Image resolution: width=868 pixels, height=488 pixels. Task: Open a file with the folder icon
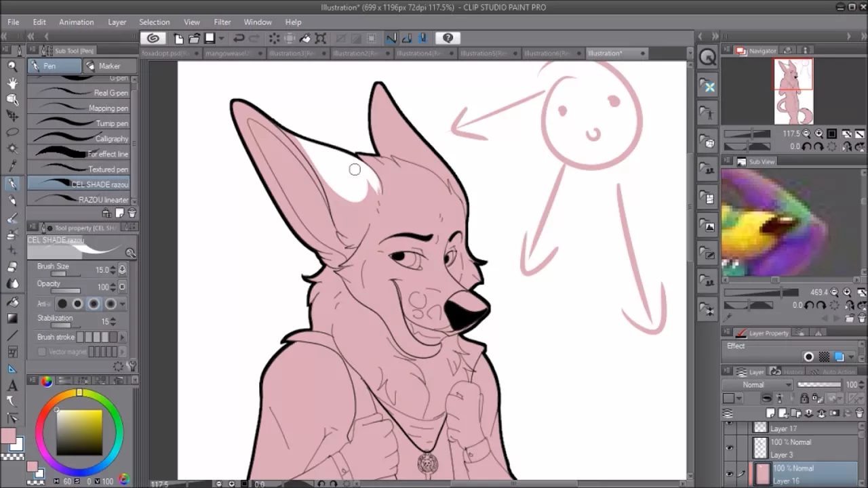pos(195,39)
